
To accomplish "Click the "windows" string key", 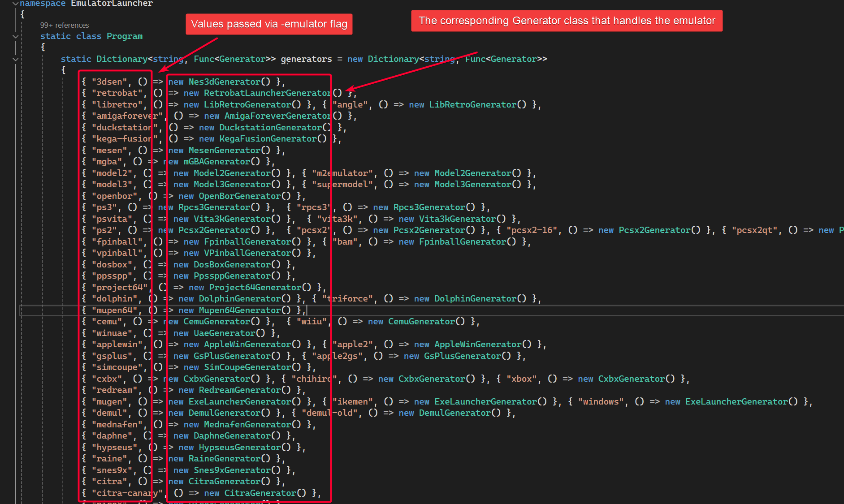I will 601,402.
